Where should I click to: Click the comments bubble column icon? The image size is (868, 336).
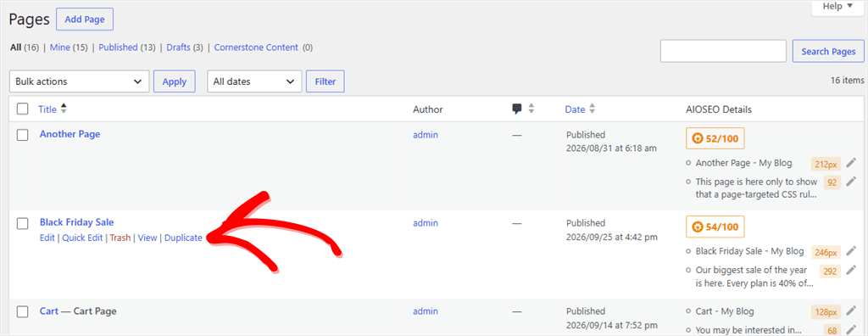pos(517,109)
